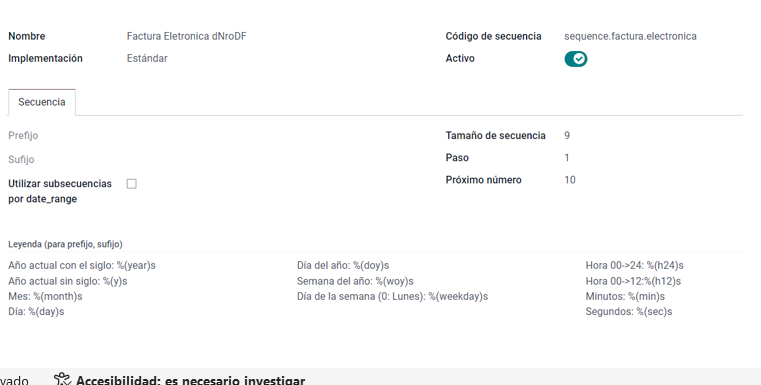
Task: Click the Implementación label
Action: point(46,58)
